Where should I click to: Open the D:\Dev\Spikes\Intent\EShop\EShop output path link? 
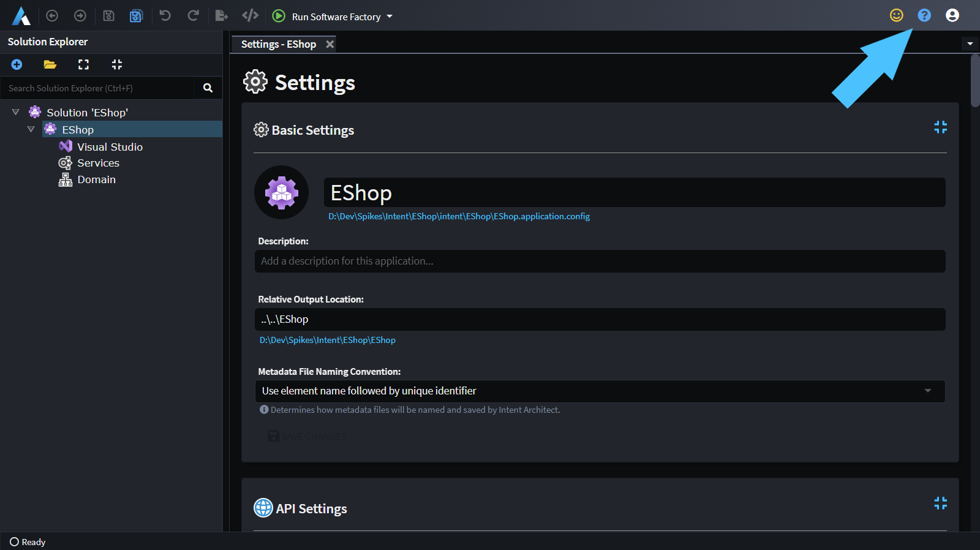click(328, 340)
